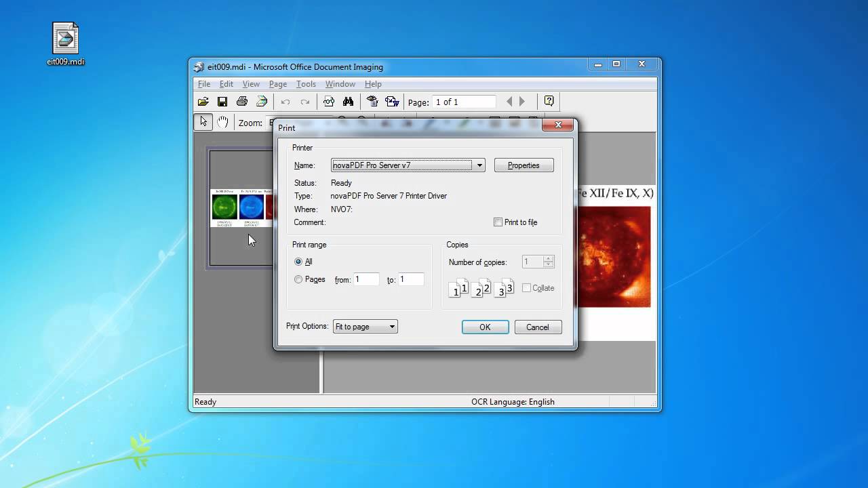Open the Help menu
This screenshot has width=868, height=488.
[x=373, y=84]
